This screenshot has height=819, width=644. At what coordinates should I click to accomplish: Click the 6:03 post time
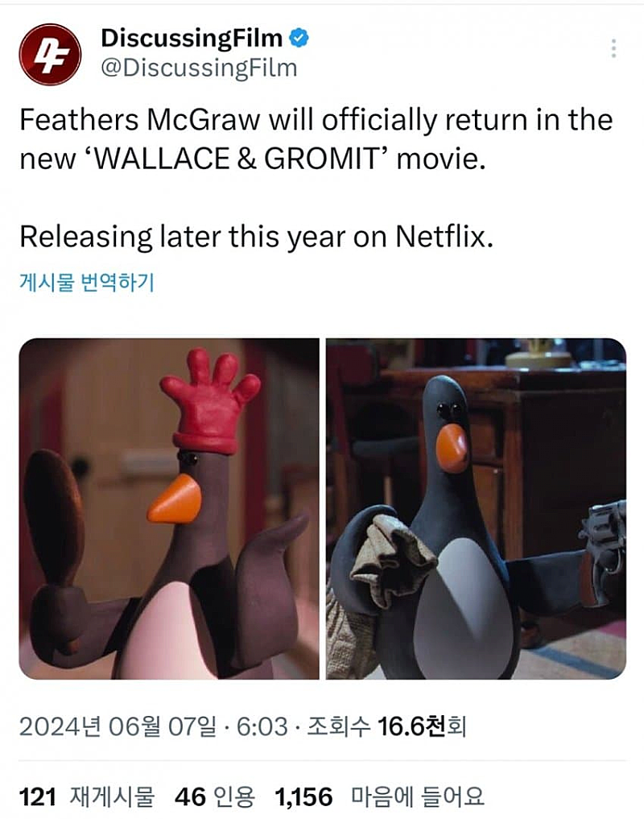(x=262, y=726)
